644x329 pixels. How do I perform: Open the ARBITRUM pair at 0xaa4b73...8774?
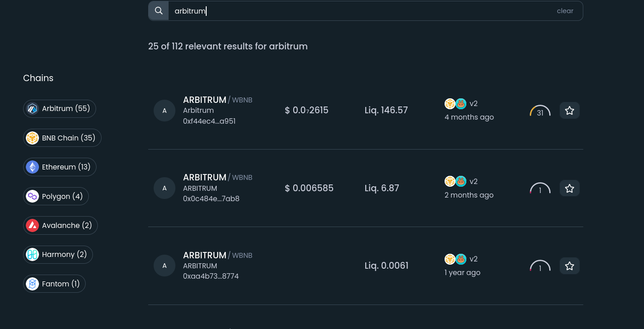coord(204,255)
